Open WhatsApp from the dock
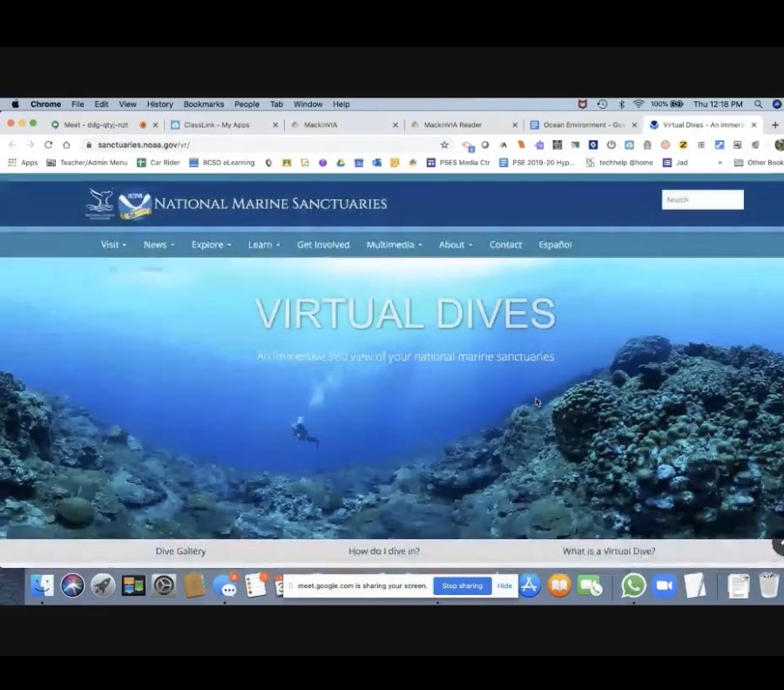Image resolution: width=784 pixels, height=690 pixels. point(633,585)
